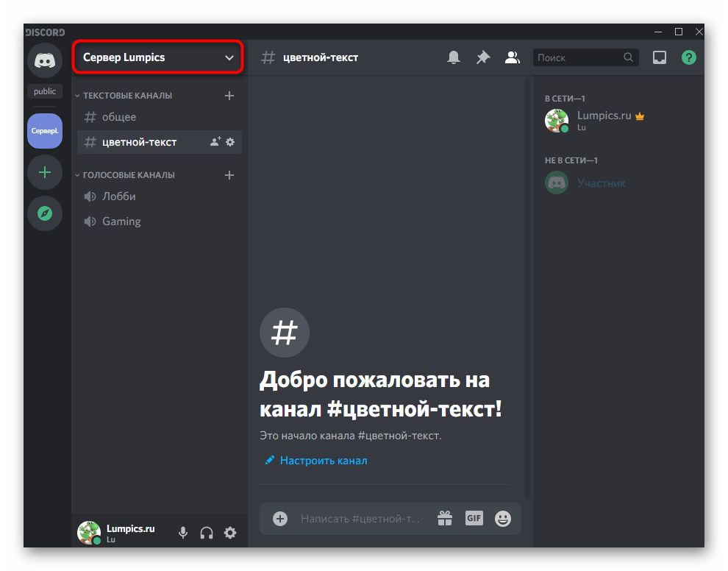Screen dimensions: 728x571
Task: Mute the microphone
Action: click(183, 533)
